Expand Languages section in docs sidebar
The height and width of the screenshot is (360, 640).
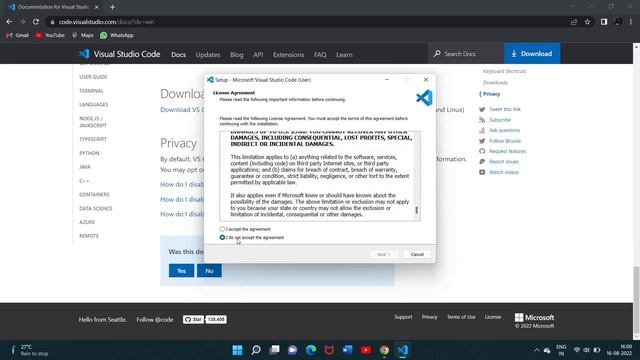tap(93, 104)
